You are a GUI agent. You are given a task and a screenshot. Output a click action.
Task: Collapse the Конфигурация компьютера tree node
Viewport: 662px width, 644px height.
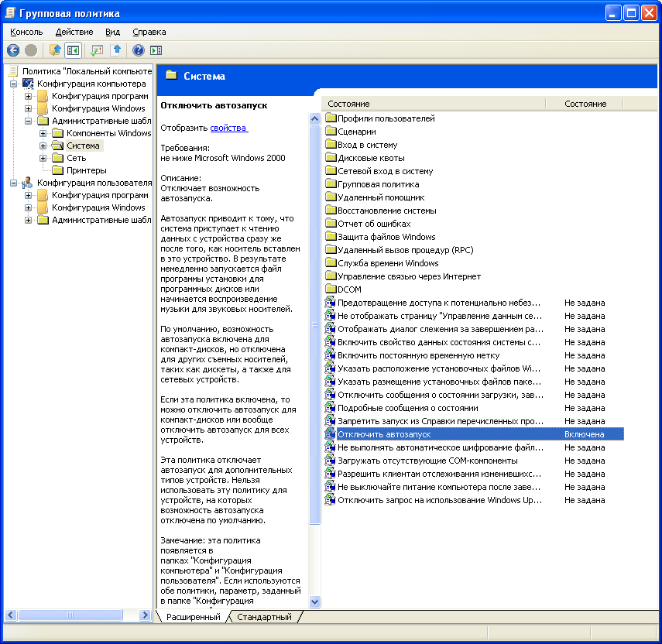coord(13,84)
